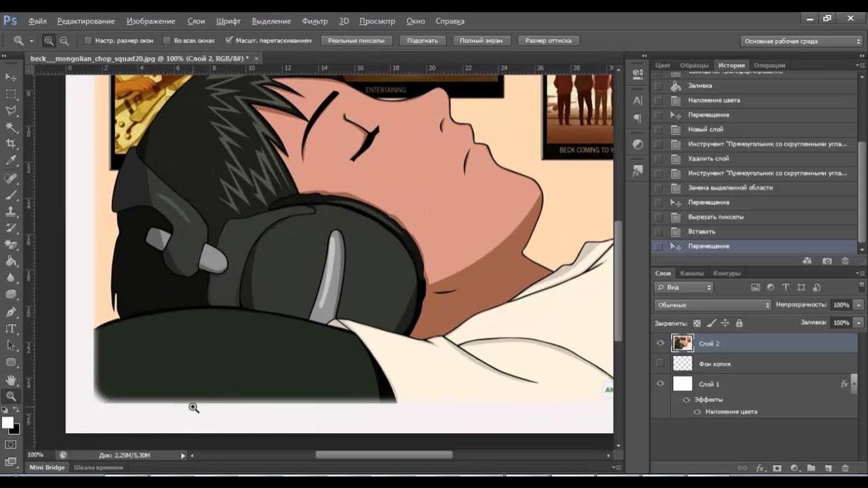This screenshot has width=868, height=488.
Task: Hide layer Слой 1 eye icon
Action: (x=660, y=384)
